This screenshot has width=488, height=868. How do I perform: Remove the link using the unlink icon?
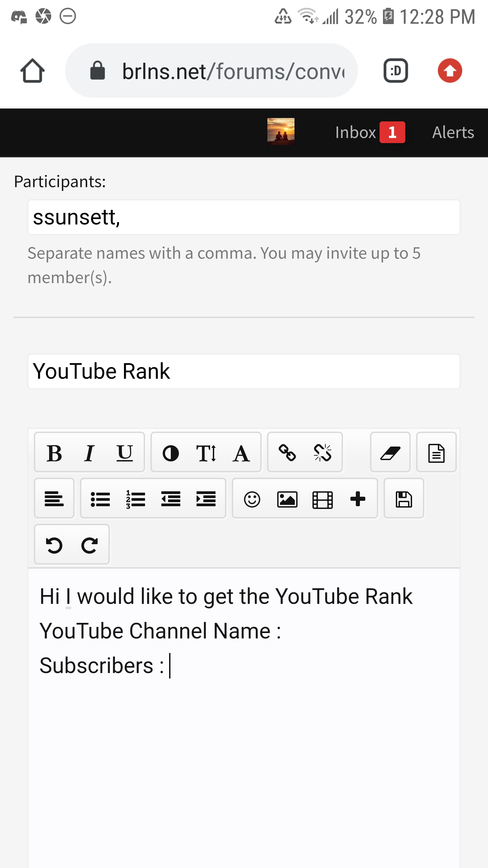click(x=323, y=453)
